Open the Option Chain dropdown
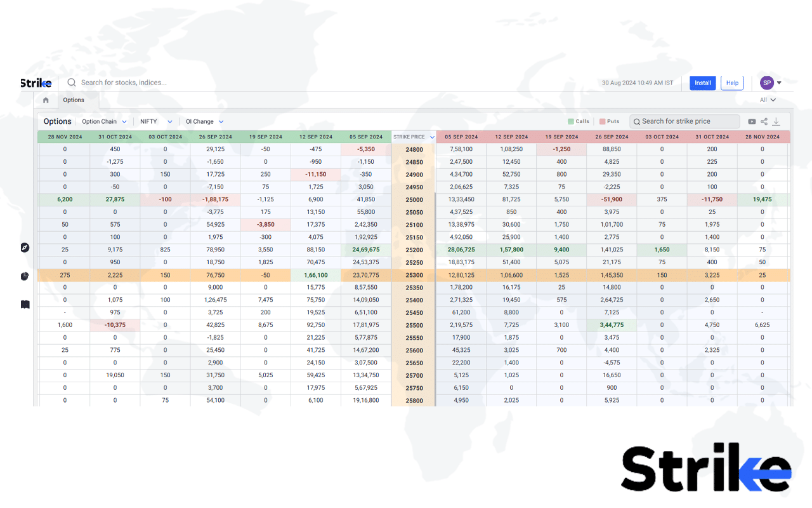This screenshot has width=812, height=508. click(x=103, y=121)
